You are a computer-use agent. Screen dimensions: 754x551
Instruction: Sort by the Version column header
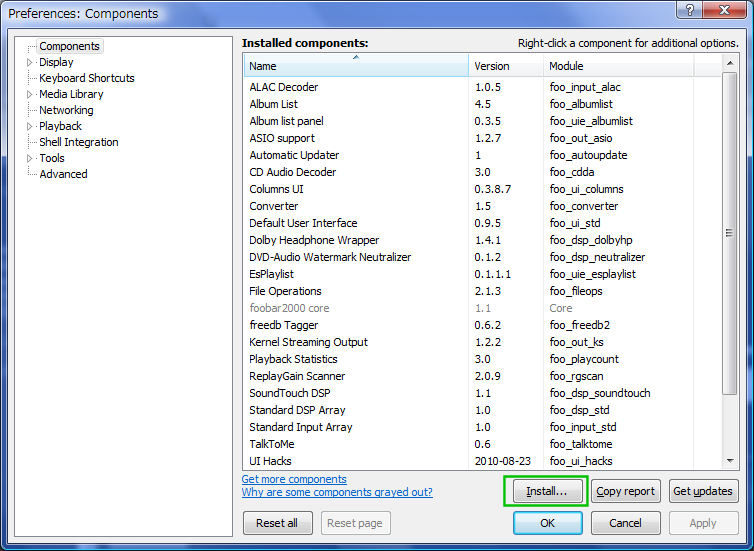pyautogui.click(x=506, y=65)
